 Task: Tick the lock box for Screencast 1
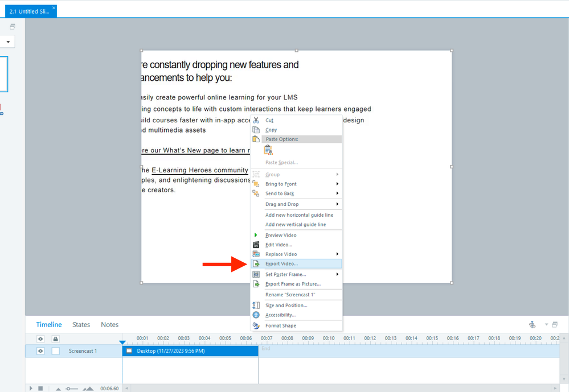[x=55, y=351]
